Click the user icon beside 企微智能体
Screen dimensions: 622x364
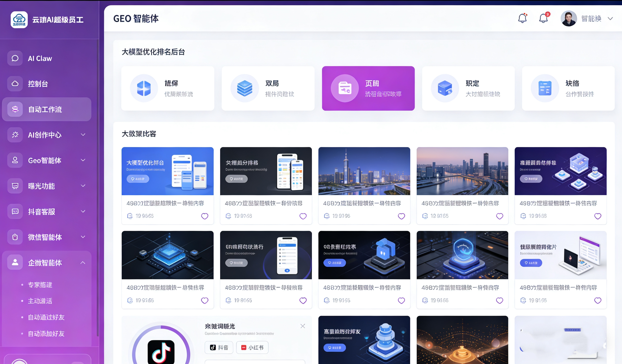tap(15, 262)
